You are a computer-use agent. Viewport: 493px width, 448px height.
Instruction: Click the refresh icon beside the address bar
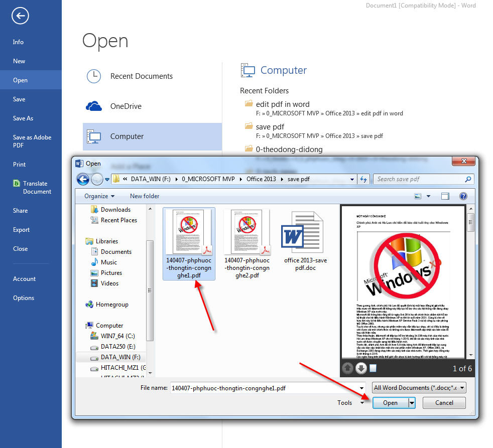[364, 179]
